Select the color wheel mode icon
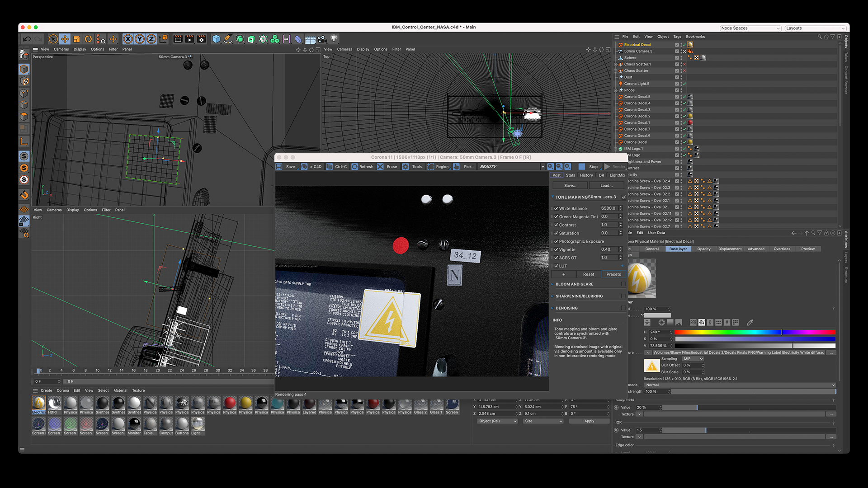Viewport: 868px width, 488px height. click(x=661, y=322)
